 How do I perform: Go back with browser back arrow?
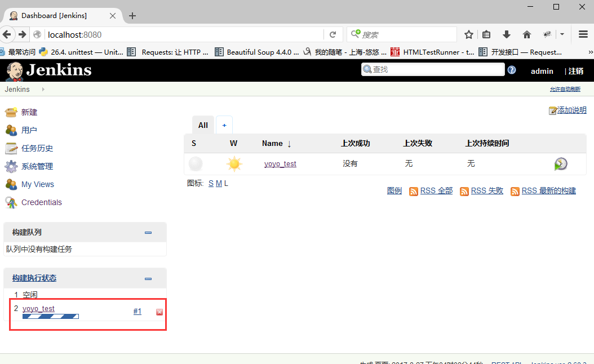(7, 34)
